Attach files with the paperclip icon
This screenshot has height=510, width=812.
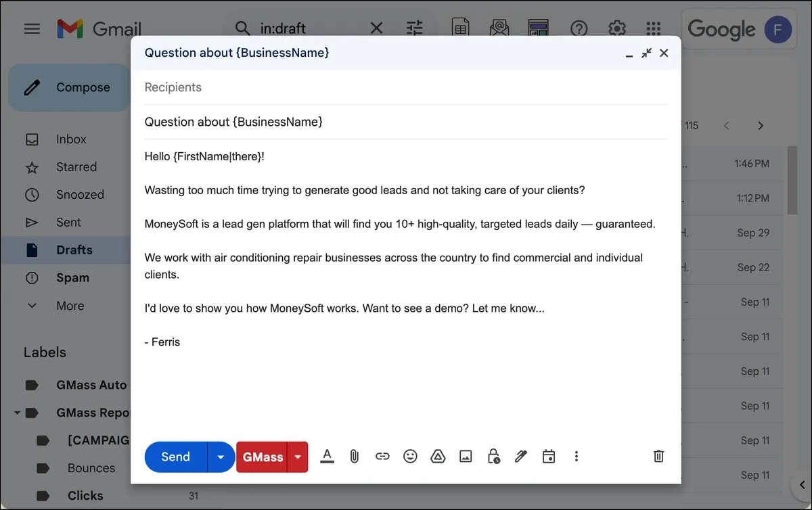(x=354, y=456)
